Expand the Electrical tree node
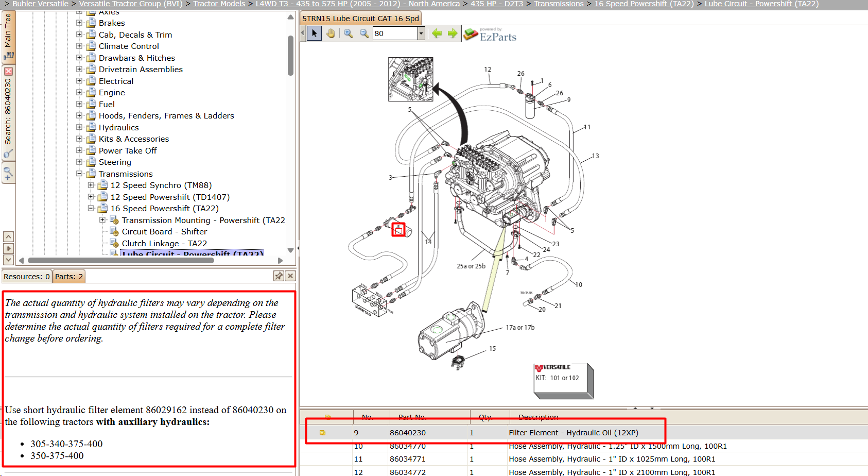The width and height of the screenshot is (868, 476). pos(79,81)
